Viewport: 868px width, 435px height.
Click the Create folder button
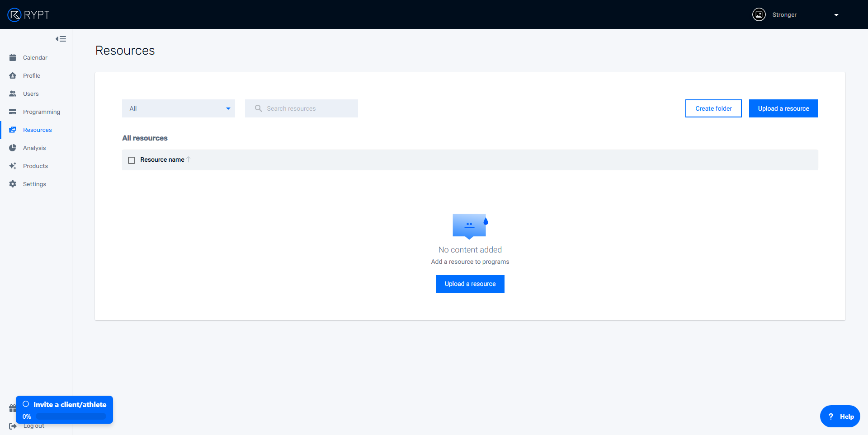coord(713,108)
